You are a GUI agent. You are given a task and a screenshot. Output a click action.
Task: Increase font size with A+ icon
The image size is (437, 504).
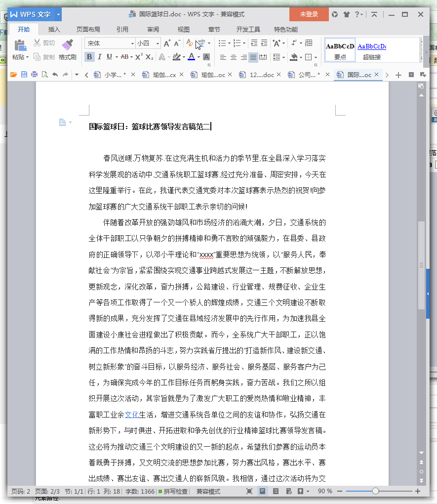tap(167, 43)
